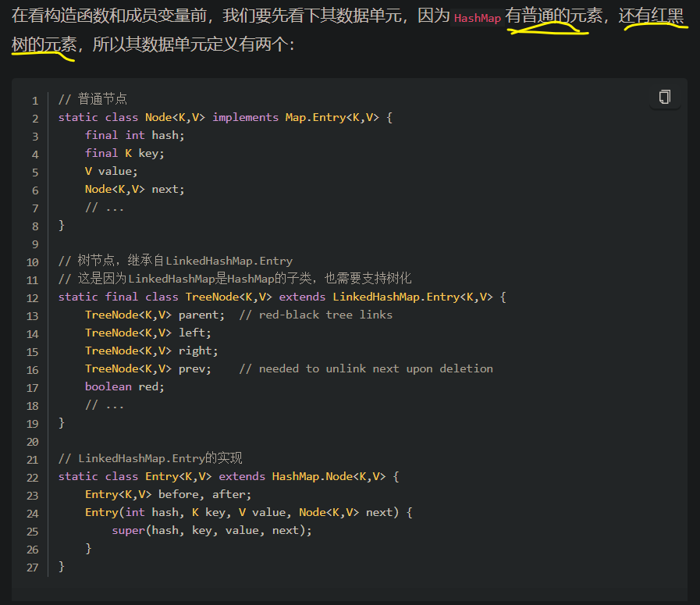Click the underlined text '有普通的元素'
The image size is (700, 605).
coord(553,16)
